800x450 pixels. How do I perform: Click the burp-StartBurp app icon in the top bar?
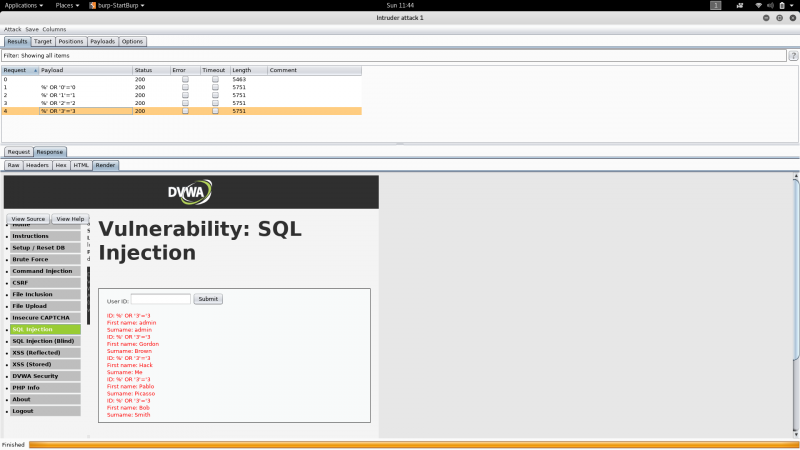[92, 5]
